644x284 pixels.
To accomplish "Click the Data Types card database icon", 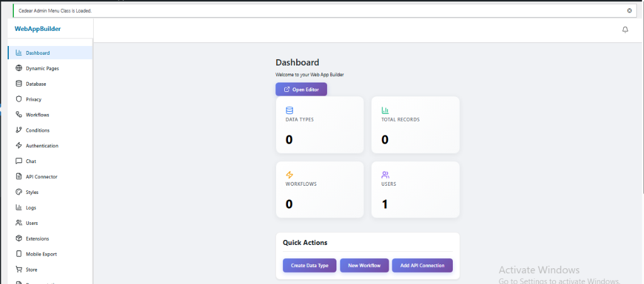I will click(x=289, y=110).
